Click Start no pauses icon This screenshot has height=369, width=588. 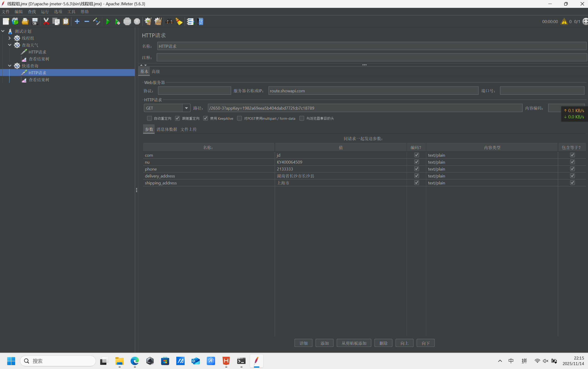click(117, 21)
